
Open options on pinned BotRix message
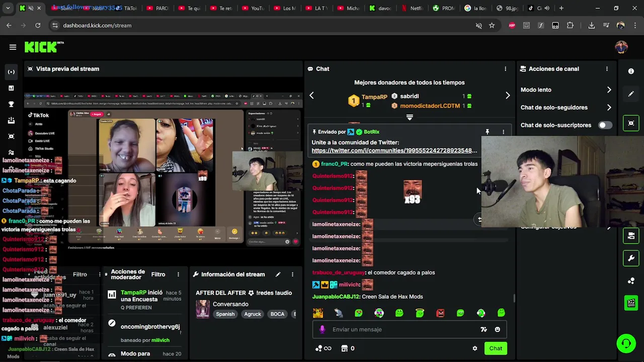coord(503,132)
